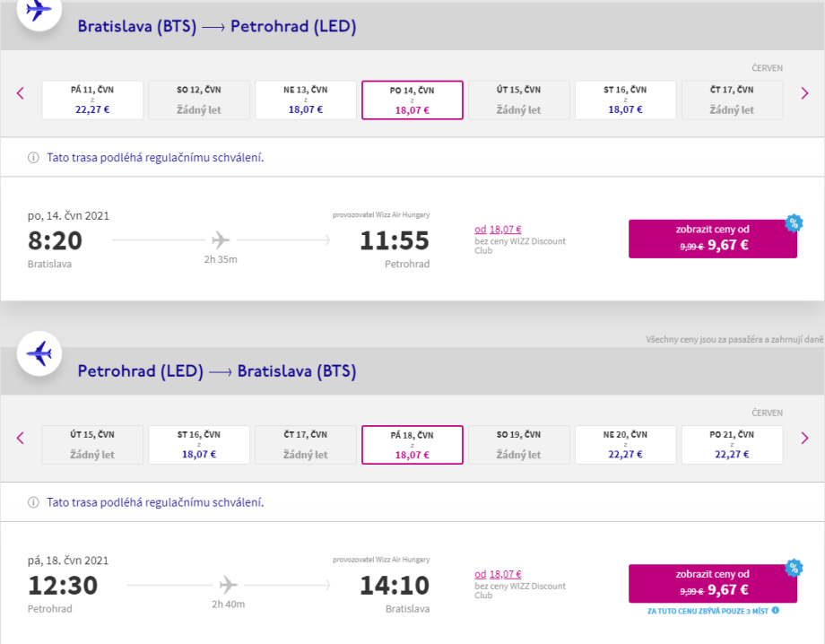Select outbound date PÁ 11, ČVN for 22,27 €

pos(92,100)
